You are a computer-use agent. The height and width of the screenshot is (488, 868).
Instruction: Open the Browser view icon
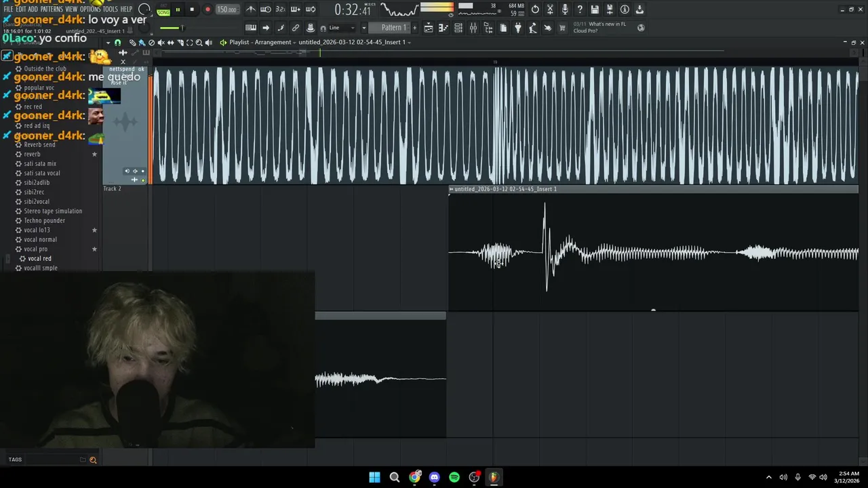488,28
